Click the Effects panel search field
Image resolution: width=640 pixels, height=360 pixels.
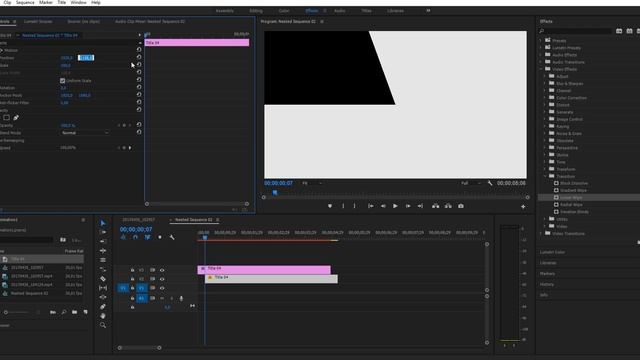[576, 31]
